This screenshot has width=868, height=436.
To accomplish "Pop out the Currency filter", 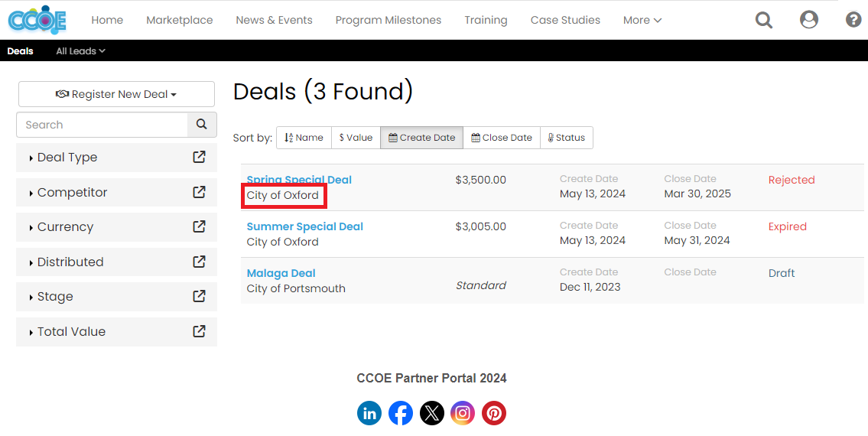I will tap(200, 226).
